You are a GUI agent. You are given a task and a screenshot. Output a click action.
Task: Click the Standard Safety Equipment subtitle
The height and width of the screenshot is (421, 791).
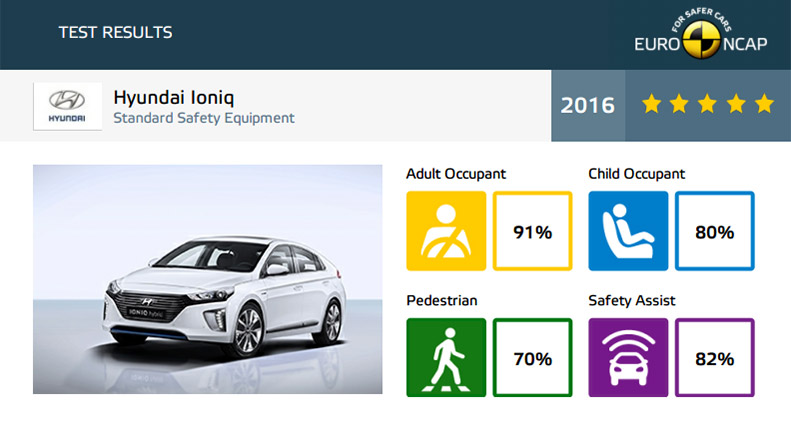(x=204, y=118)
